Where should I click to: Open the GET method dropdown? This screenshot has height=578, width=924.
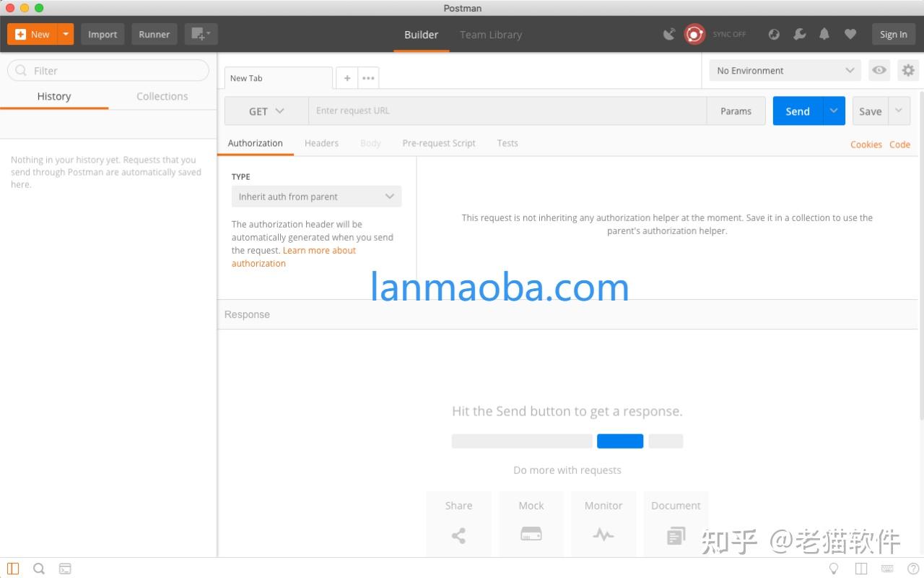266,111
